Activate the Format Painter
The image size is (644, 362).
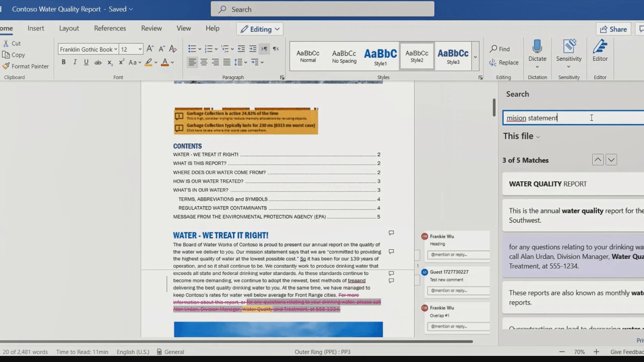tap(25, 66)
